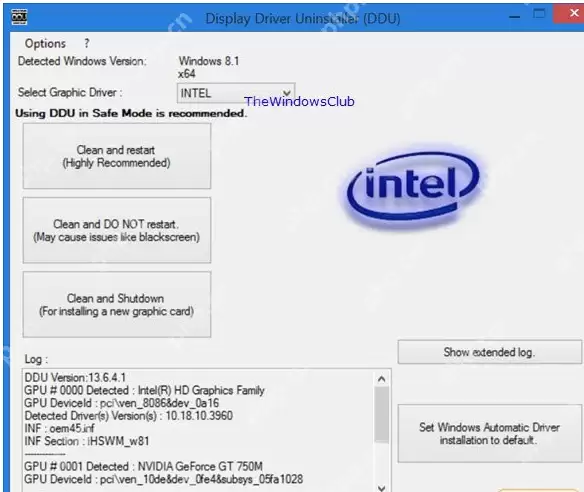This screenshot has width=584, height=492.
Task: Click the 'DDU Version:13.6.4.1' log line
Action: point(75,378)
